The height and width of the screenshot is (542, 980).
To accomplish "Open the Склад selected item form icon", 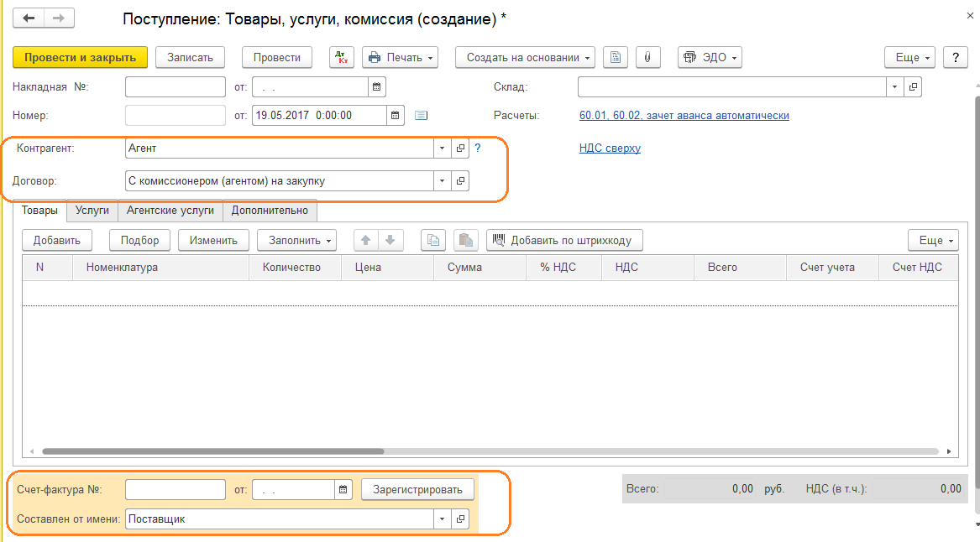I will click(x=913, y=86).
